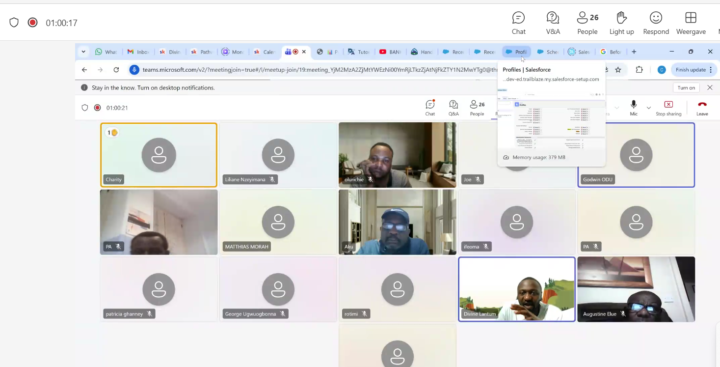Viewport: 720px width, 367px height.
Task: Switch to the Profiles Salesforce tab
Action: [x=517, y=52]
